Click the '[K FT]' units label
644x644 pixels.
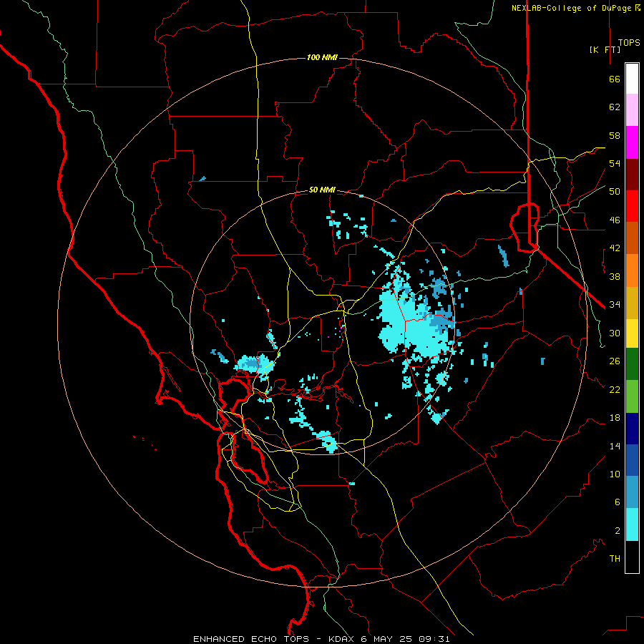605,49
